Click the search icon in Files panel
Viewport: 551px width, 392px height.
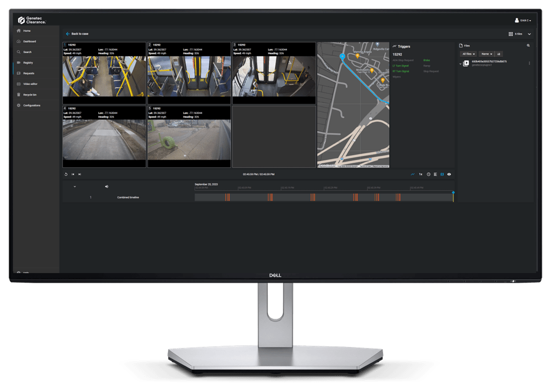click(528, 46)
